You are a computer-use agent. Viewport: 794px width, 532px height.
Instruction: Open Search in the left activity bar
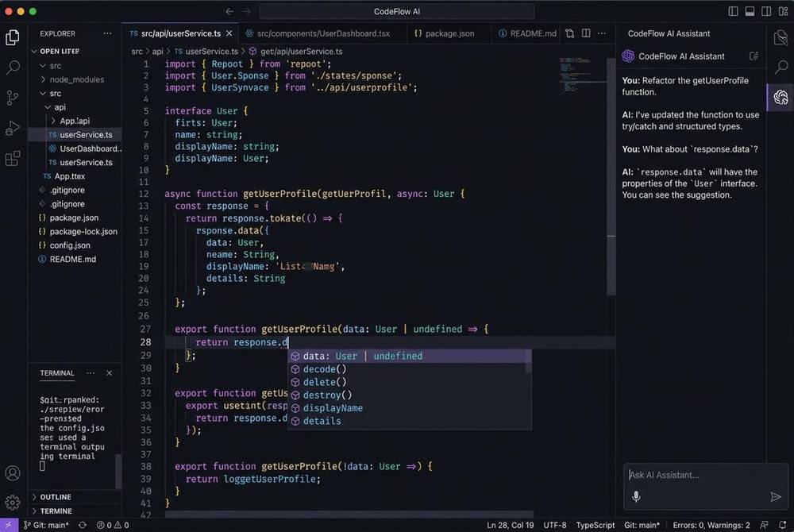[13, 67]
